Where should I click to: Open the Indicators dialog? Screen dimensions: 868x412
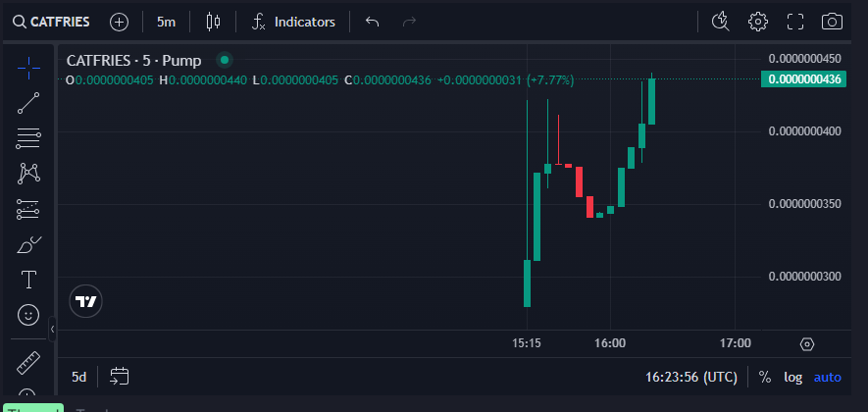point(293,23)
